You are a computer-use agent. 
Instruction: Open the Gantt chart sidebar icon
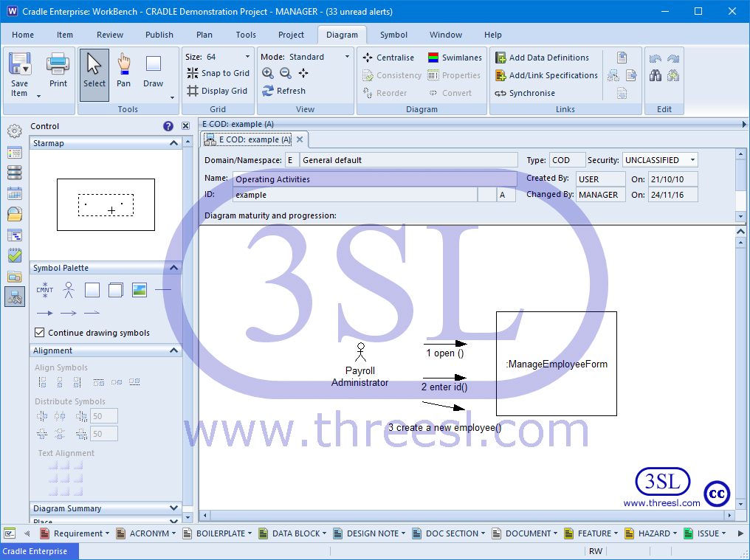coord(15,235)
